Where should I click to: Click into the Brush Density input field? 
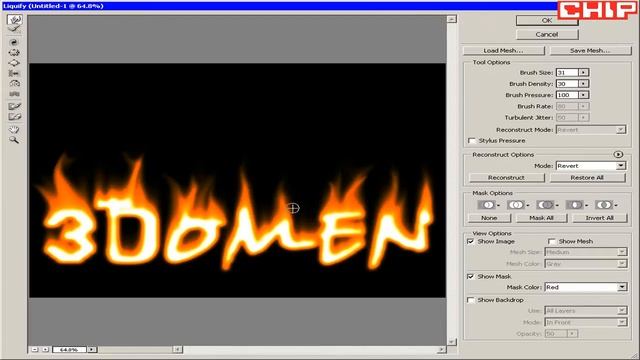pyautogui.click(x=567, y=84)
